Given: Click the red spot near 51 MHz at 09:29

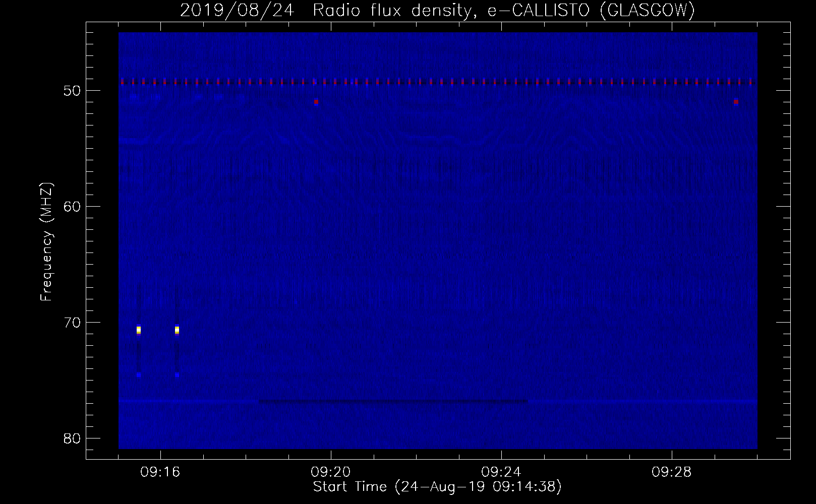Looking at the screenshot, I should click(x=736, y=102).
